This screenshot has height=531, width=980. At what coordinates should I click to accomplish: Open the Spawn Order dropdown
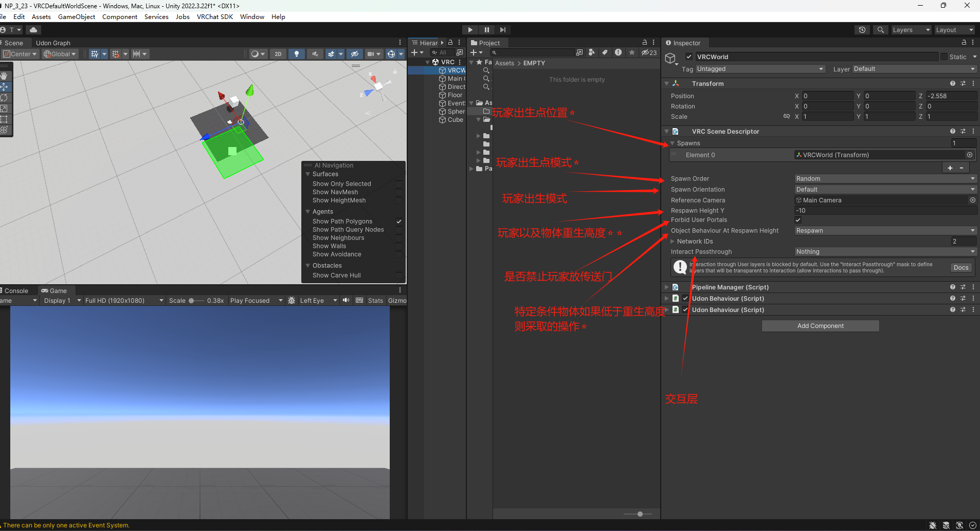click(x=885, y=179)
